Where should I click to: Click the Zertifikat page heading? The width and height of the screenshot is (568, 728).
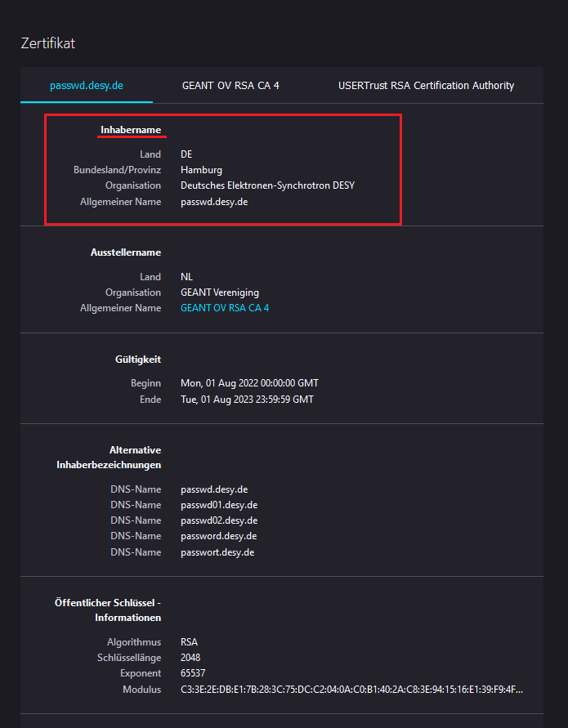coord(48,43)
